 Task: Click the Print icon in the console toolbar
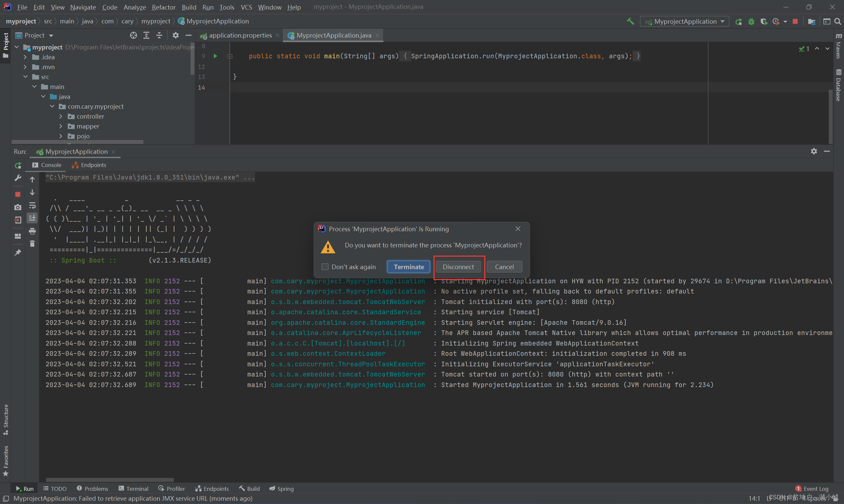coord(32,231)
